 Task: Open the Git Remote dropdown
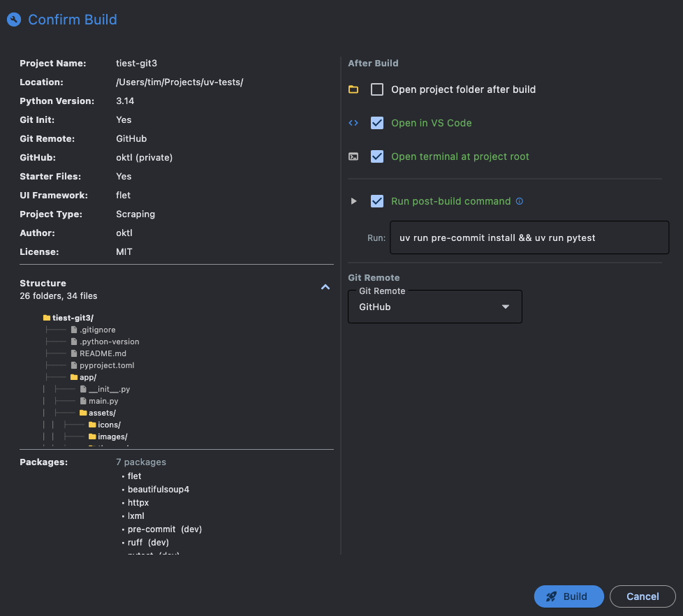coord(434,307)
